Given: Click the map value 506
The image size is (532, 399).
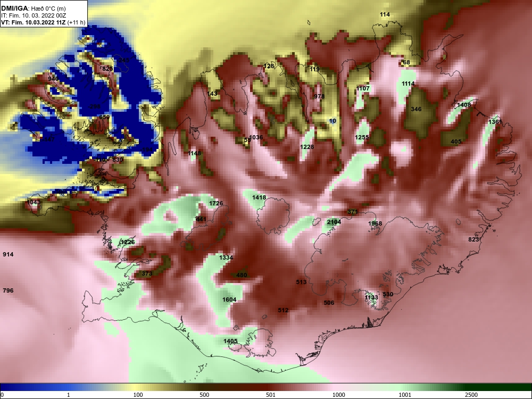Looking at the screenshot, I should click(329, 303).
